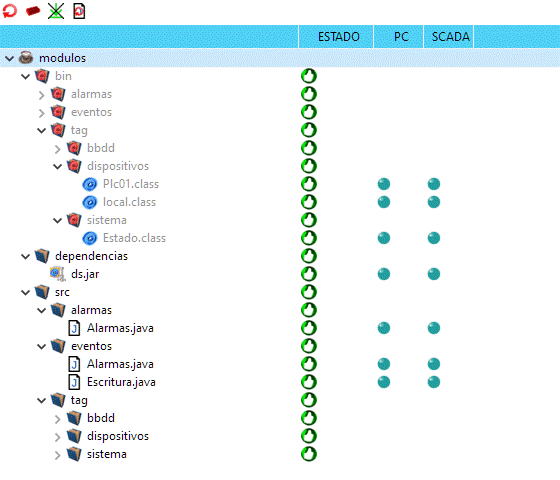
Task: Toggle SCADA indicator for ds.jar
Action: coord(434,274)
